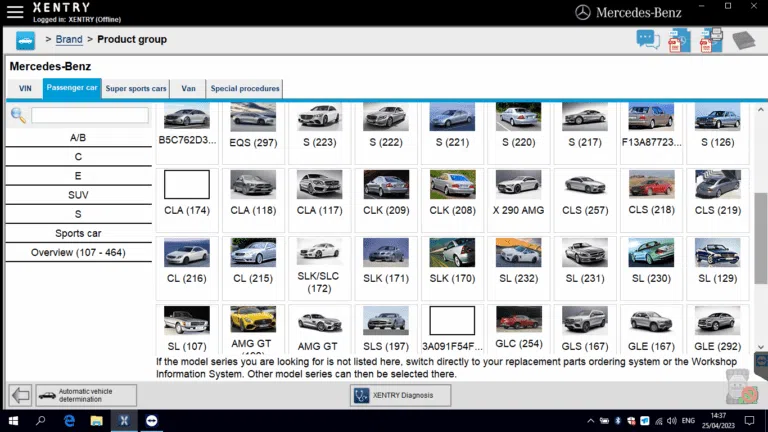Screen dimensions: 768x432
Task: Filter by C class category
Action: 78,157
